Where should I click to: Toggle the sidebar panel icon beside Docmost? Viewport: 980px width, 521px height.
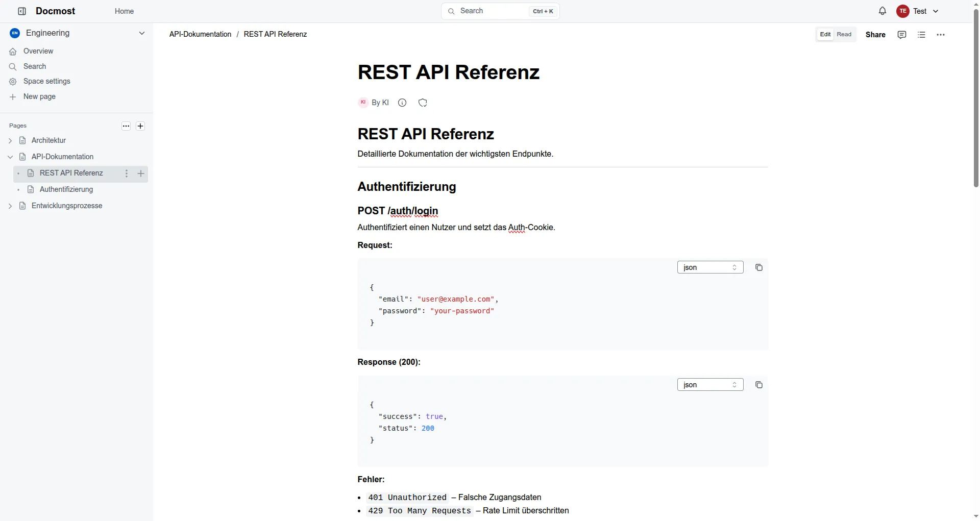pyautogui.click(x=22, y=11)
